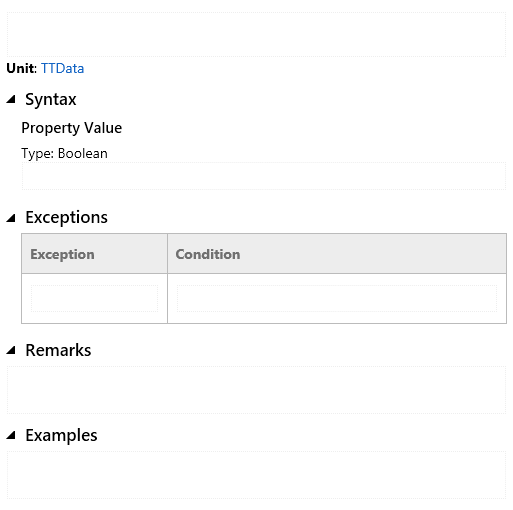Click the Unit label text
This screenshot has width=513, height=510.
click(x=22, y=68)
